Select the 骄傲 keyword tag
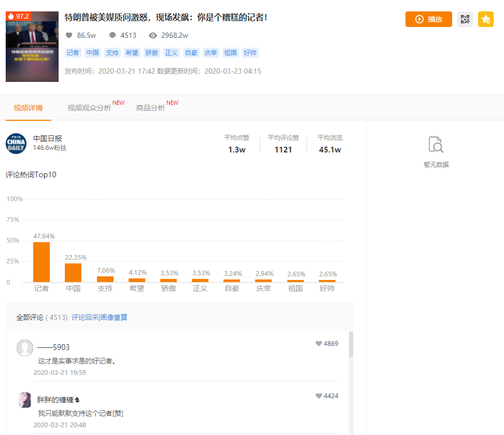The image size is (504, 435). click(x=152, y=53)
